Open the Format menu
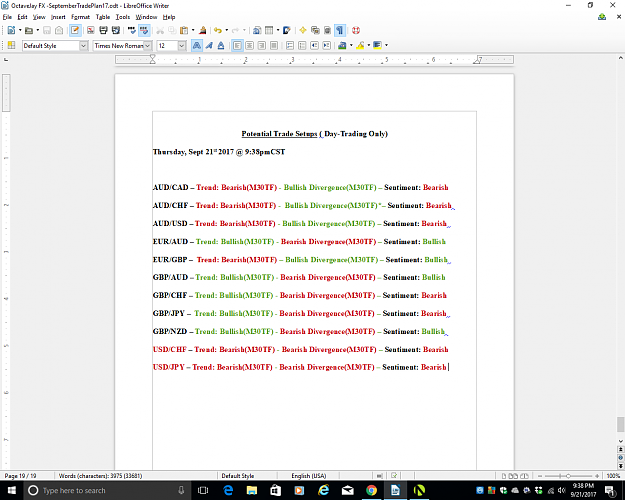The height and width of the screenshot is (500, 625). point(81,17)
